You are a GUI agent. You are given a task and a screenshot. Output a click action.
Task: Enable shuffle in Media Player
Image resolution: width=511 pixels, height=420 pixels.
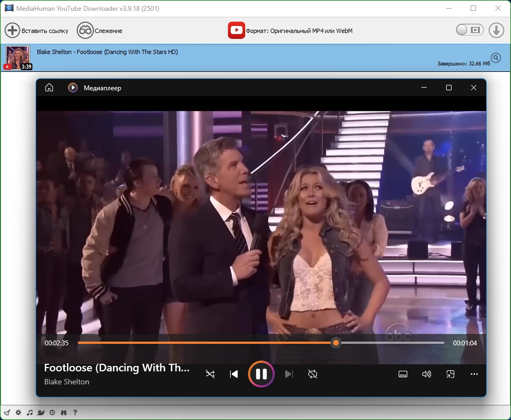(210, 374)
